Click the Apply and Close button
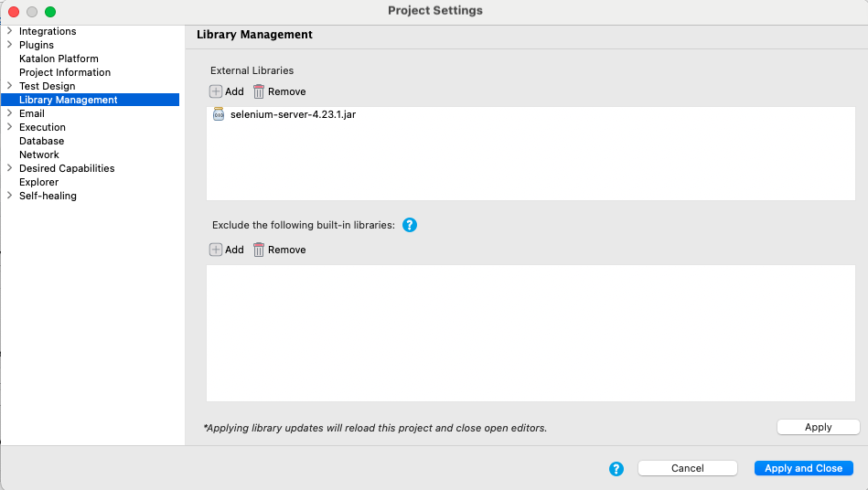 pyautogui.click(x=803, y=468)
